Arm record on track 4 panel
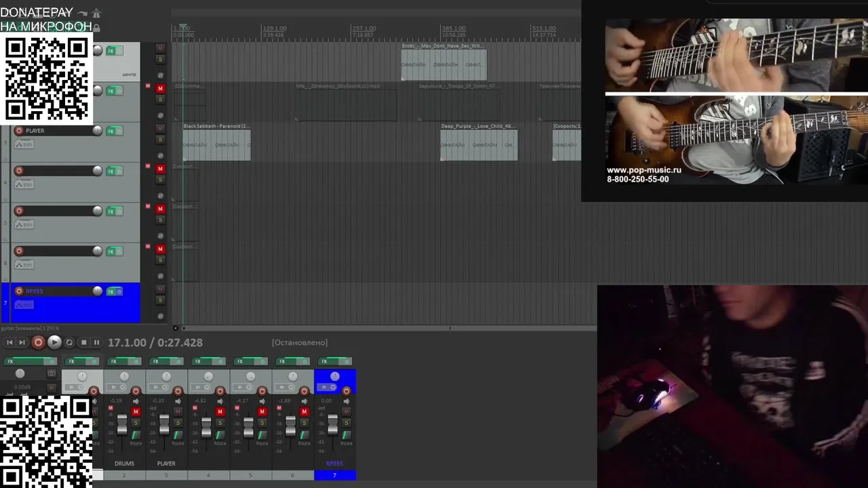868x488 pixels. (19, 171)
